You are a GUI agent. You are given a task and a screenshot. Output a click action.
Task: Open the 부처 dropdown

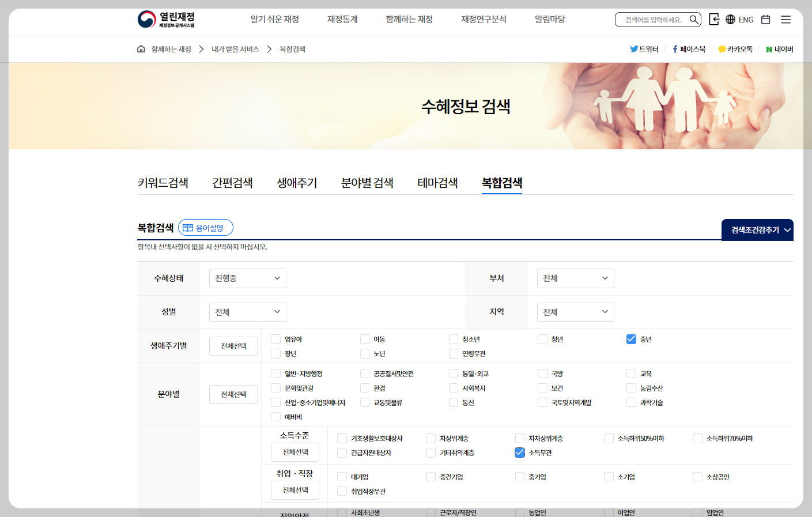(576, 278)
